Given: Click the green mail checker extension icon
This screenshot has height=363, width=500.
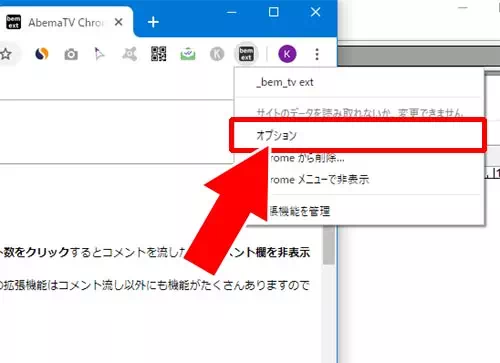Looking at the screenshot, I should [188, 54].
